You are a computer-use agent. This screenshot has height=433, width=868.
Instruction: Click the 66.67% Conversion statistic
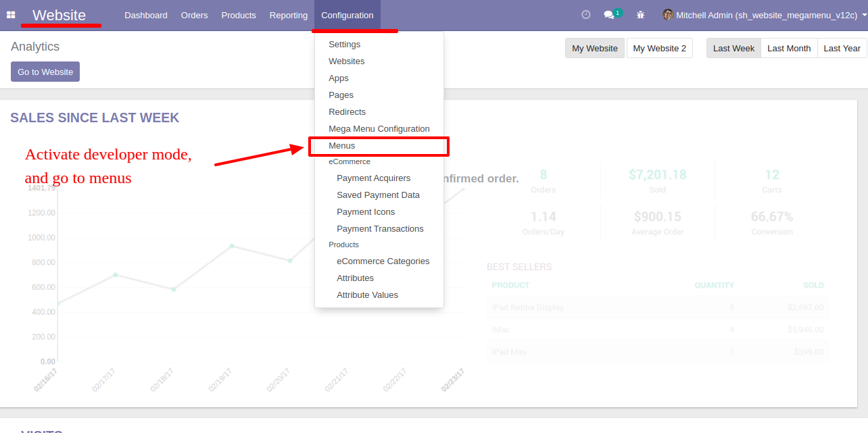click(x=772, y=223)
